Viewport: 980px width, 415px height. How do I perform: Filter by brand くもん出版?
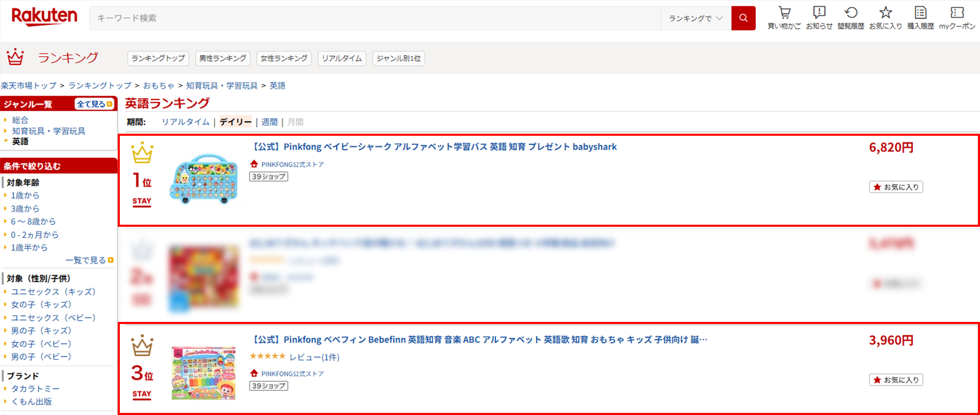point(31,402)
